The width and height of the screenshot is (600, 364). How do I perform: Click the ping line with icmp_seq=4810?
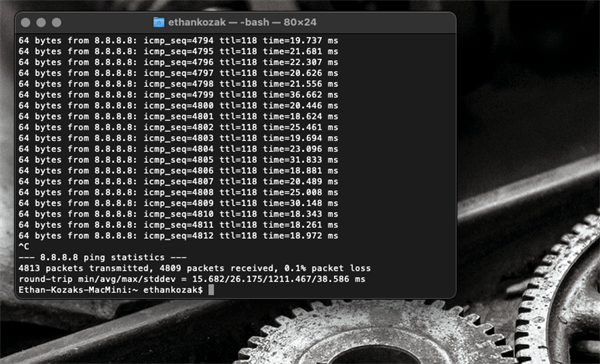[x=178, y=214]
